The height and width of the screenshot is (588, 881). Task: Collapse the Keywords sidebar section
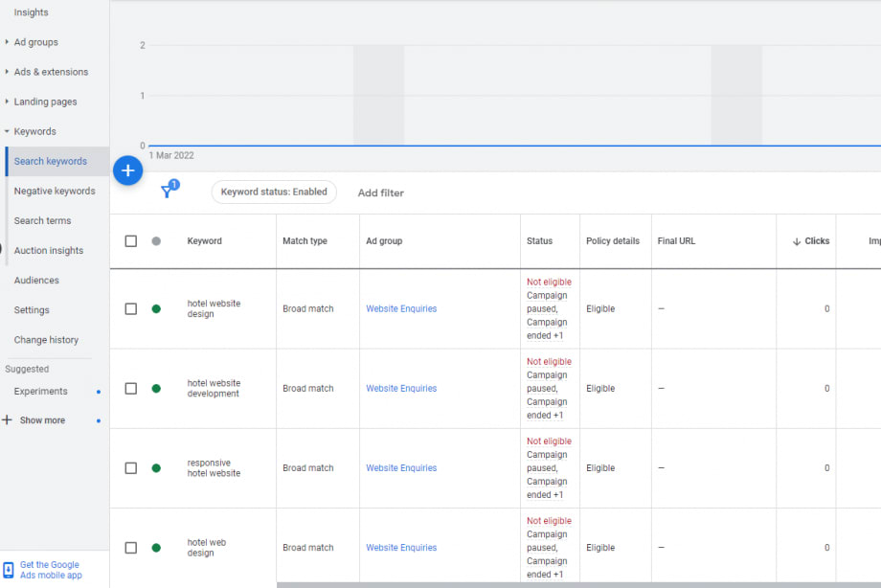pyautogui.click(x=8, y=132)
